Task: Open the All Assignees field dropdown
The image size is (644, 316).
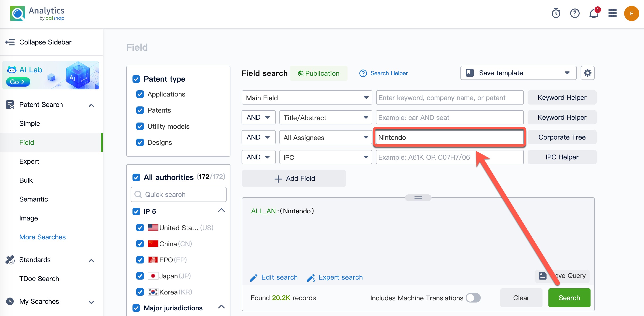Action: (x=325, y=137)
